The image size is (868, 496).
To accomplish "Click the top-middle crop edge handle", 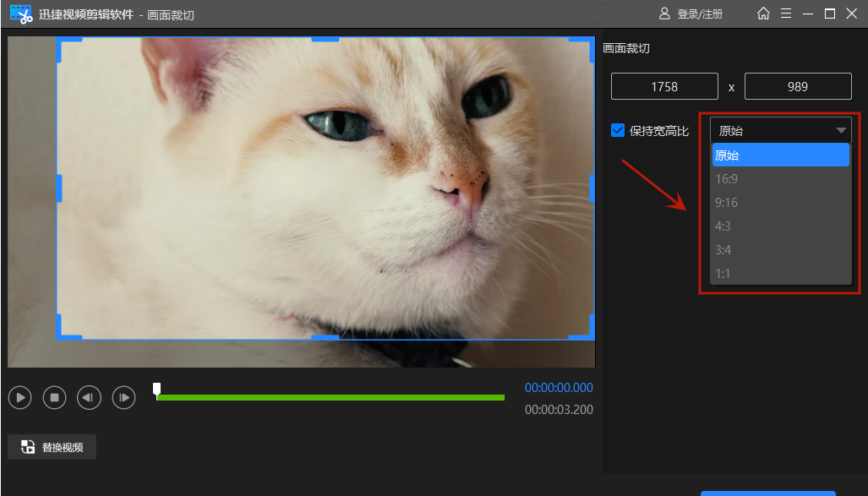I will coord(325,39).
